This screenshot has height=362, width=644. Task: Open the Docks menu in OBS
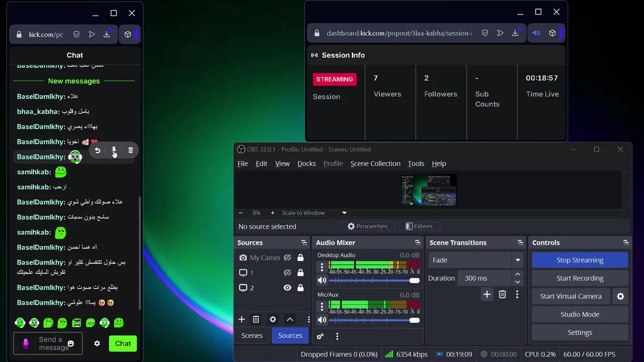point(306,164)
